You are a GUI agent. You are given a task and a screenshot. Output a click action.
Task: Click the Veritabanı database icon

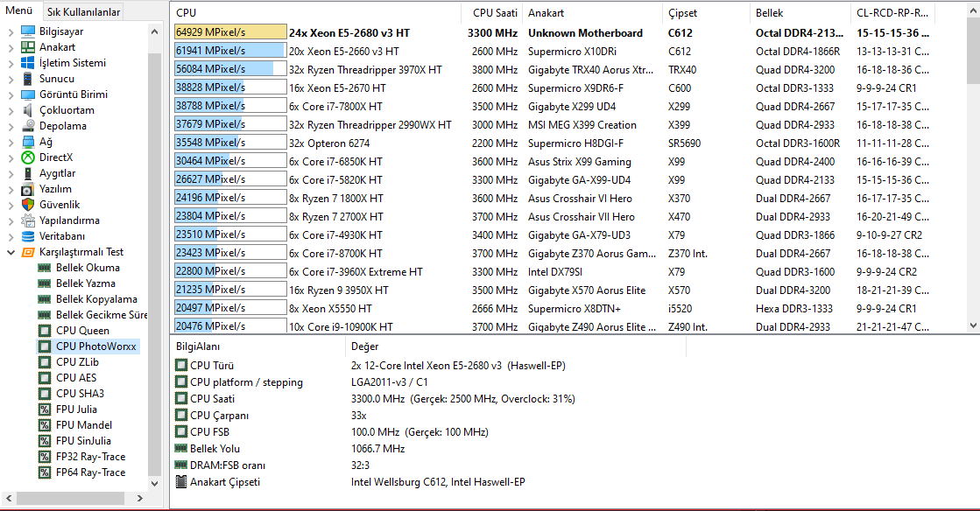pos(27,236)
